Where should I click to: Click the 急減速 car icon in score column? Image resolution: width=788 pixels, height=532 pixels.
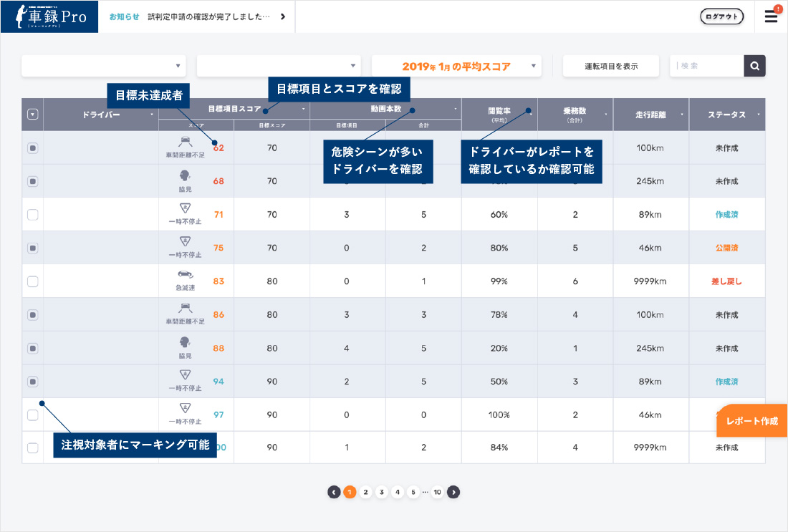(184, 275)
